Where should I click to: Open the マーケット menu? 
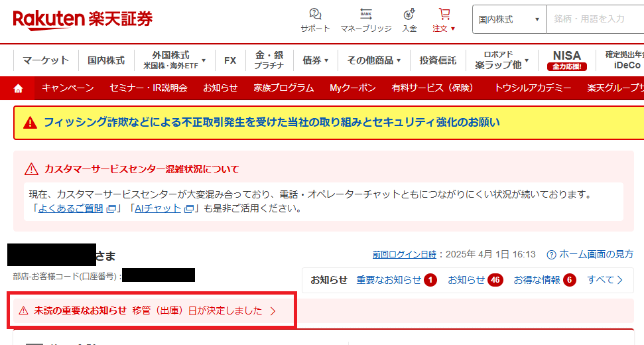46,60
